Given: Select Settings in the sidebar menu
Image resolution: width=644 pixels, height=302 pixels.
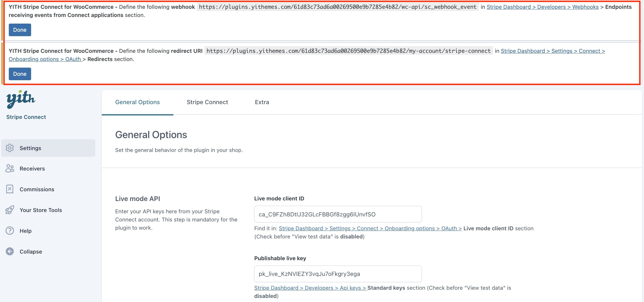Looking at the screenshot, I should (x=48, y=148).
